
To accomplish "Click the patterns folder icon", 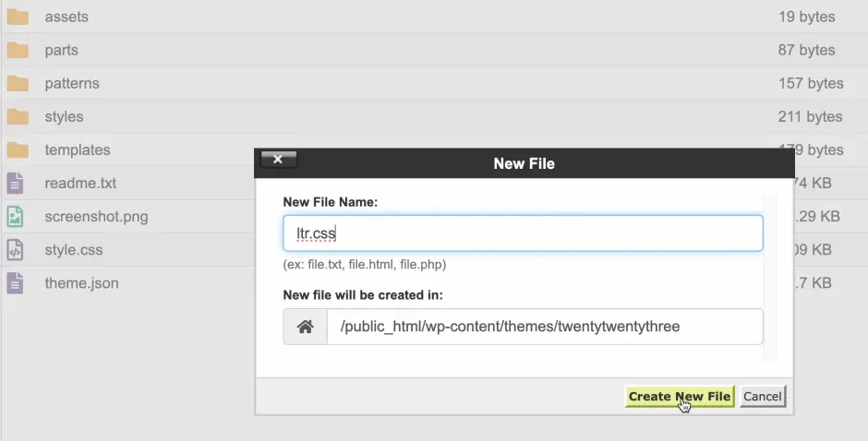I will 18,83.
